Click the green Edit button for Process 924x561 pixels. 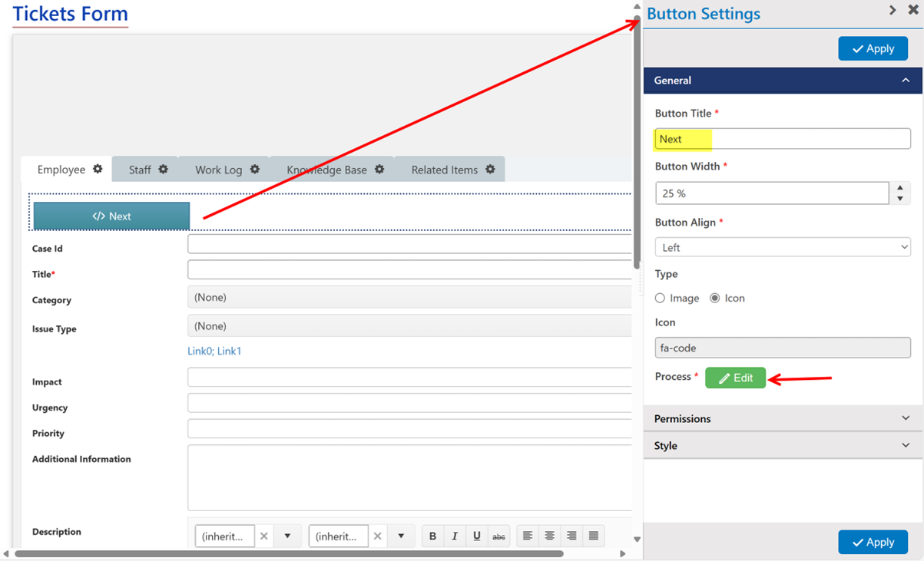pos(735,378)
